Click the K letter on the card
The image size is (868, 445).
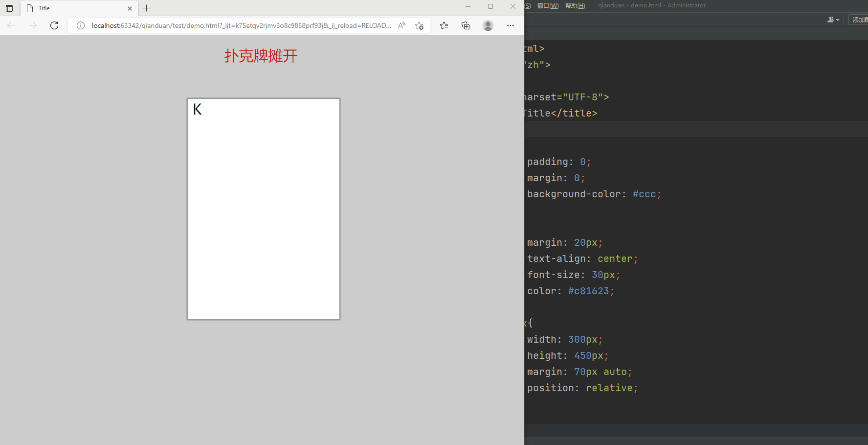pos(197,109)
